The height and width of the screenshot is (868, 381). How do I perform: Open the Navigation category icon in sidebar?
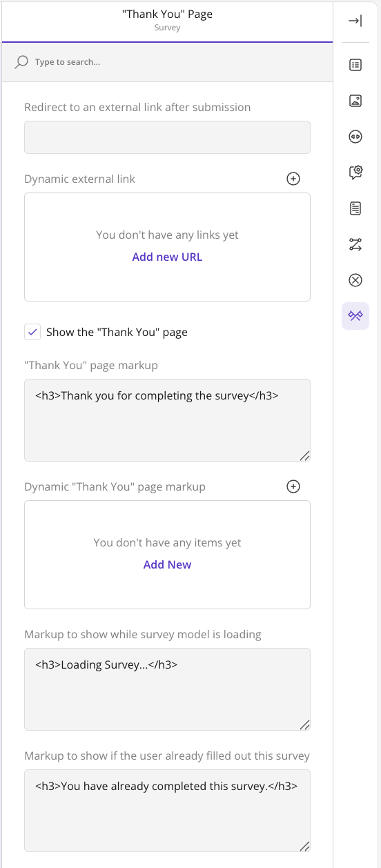point(355,137)
